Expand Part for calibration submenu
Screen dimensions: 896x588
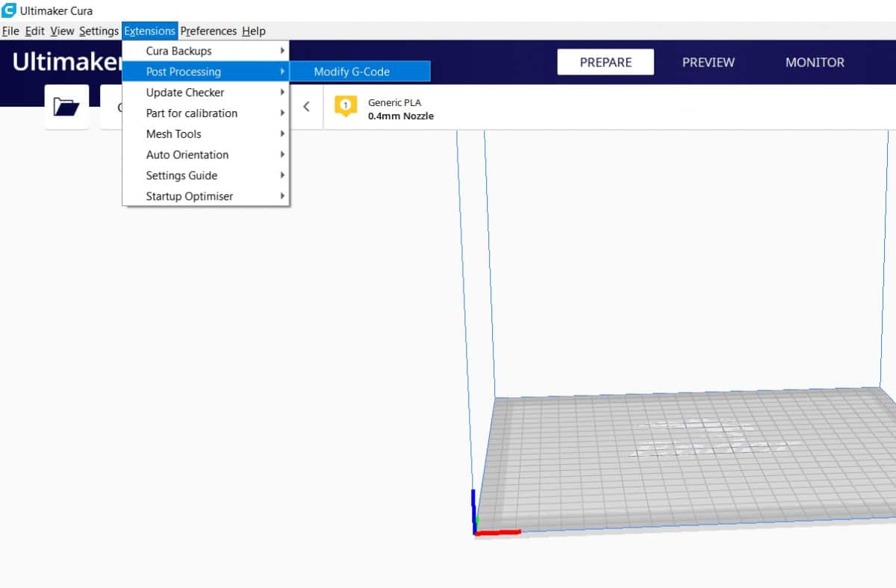point(206,113)
